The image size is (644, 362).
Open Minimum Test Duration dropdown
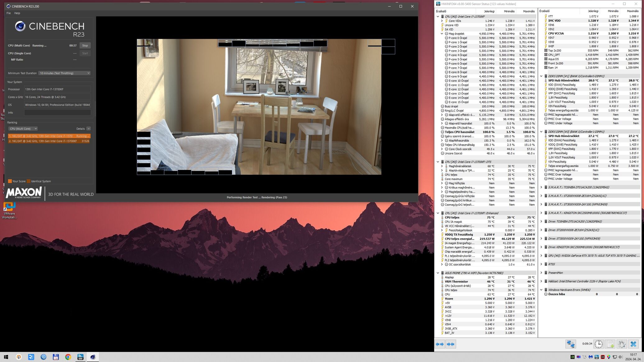coord(64,73)
